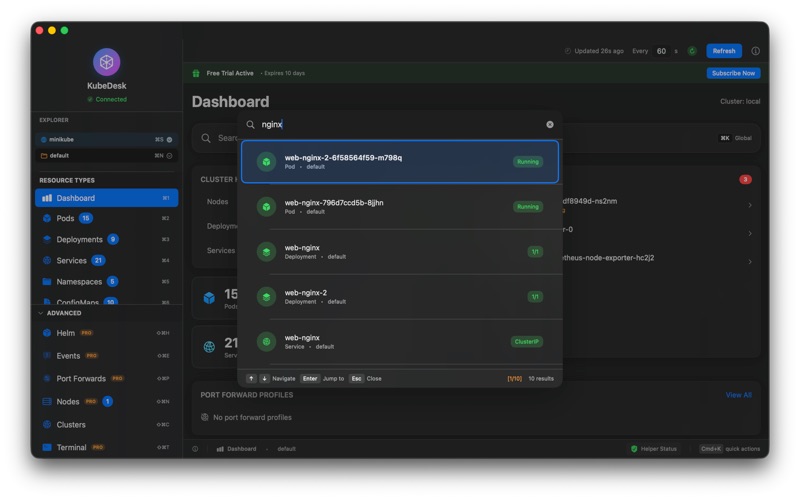800x500 pixels.
Task: Click the Dashboard bar chart icon in the sidebar
Action: tap(47, 198)
